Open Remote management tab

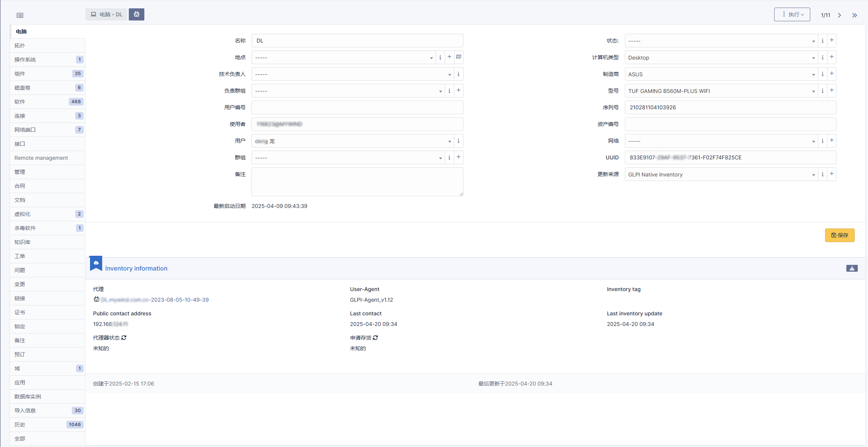(47, 158)
